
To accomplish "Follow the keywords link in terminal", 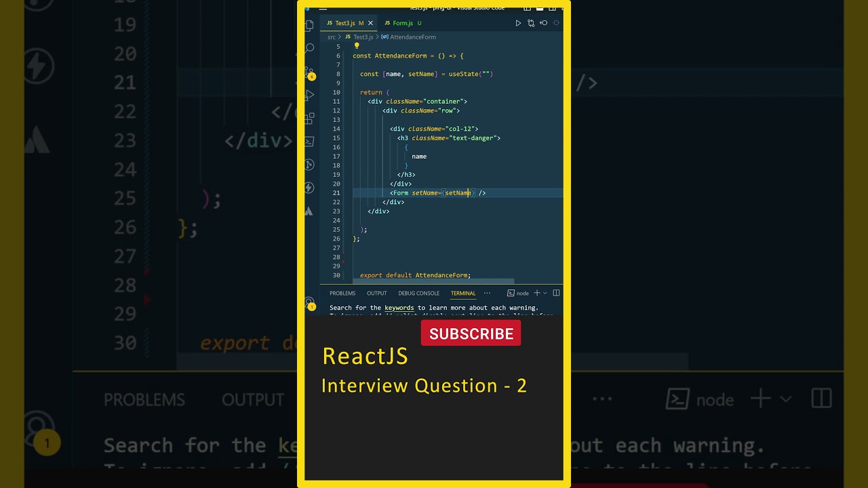I will pos(399,308).
